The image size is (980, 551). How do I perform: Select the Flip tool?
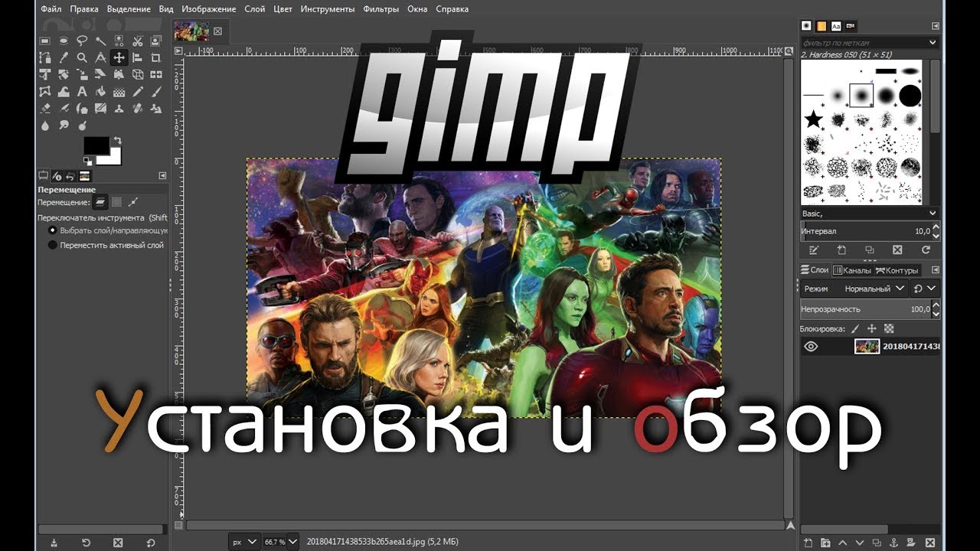155,74
